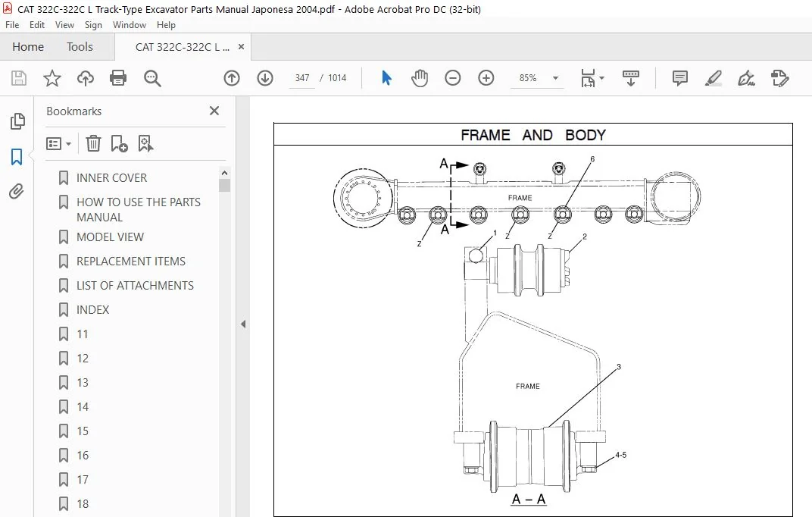Viewport: 812px width, 517px height.
Task: Close the CAT 322C document tab
Action: [x=241, y=47]
